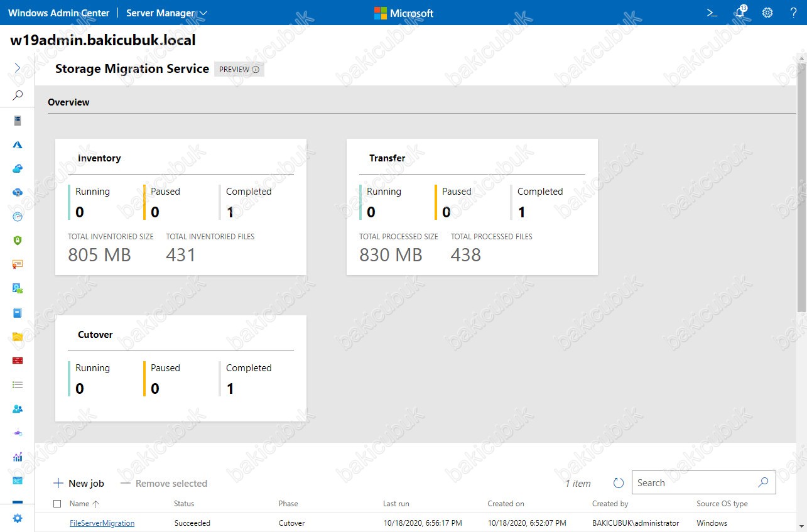
Task: Refresh the jobs list
Action: coord(619,483)
